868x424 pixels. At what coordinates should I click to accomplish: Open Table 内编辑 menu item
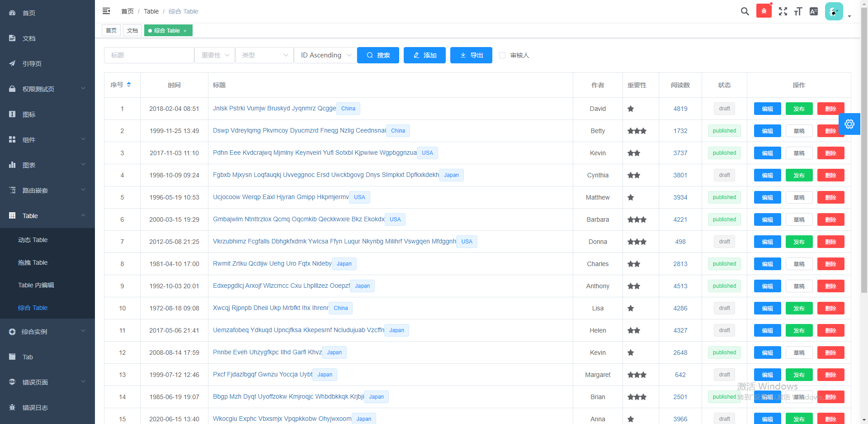tap(47, 285)
